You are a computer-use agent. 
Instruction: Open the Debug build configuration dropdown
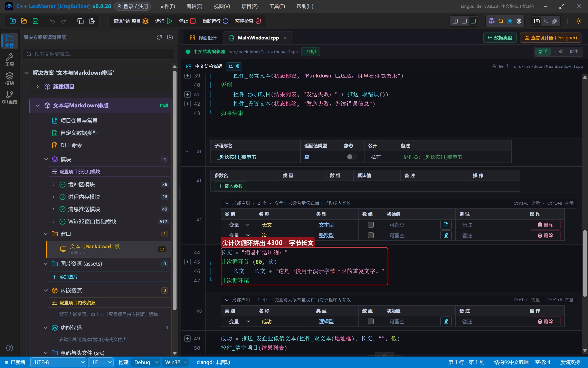146,362
